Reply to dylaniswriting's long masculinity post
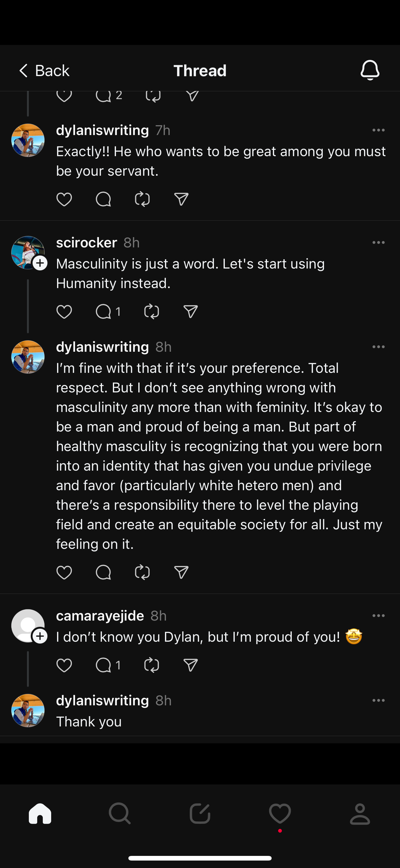The image size is (400, 868). pos(103,572)
